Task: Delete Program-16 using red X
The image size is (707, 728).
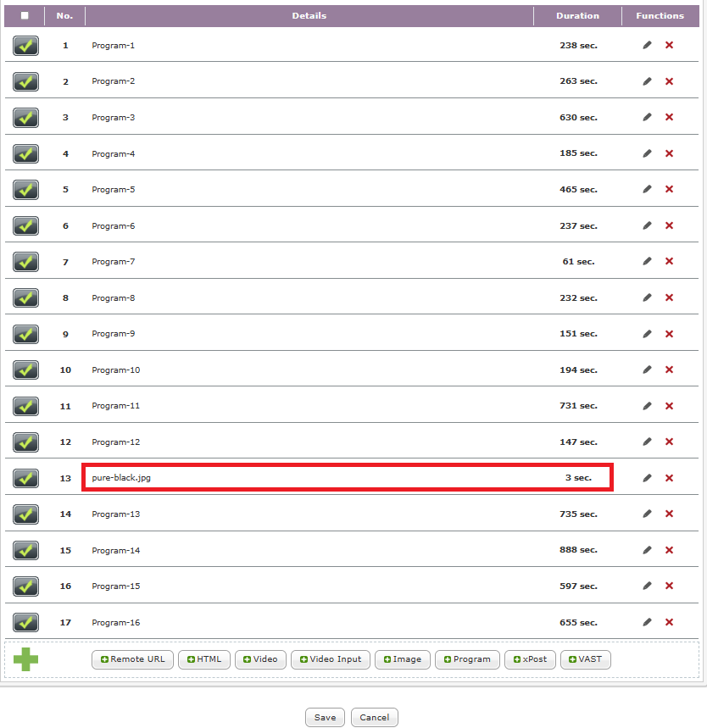Action: click(669, 622)
